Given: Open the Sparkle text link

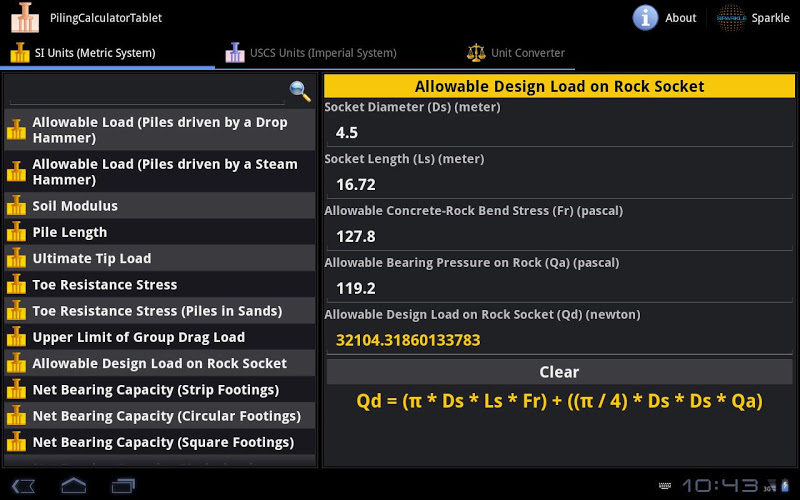Looking at the screenshot, I should point(770,18).
